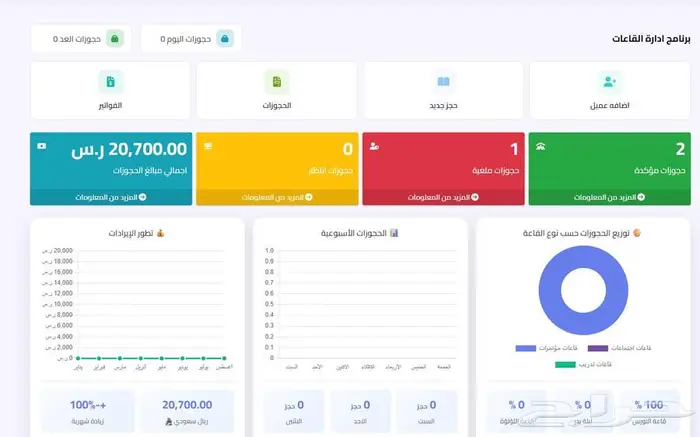Click the add-customer person icon
The image size is (700, 437).
tap(609, 82)
